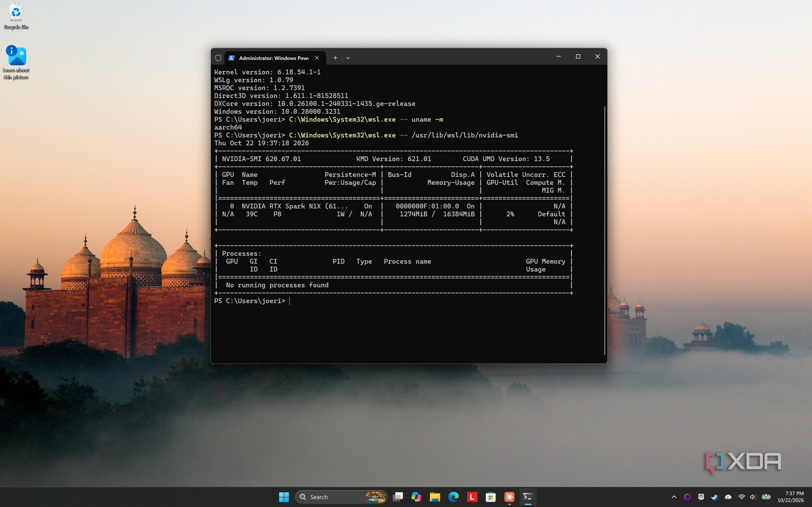The height and width of the screenshot is (507, 812).
Task: Click the 'aarch64' output text
Action: pyautogui.click(x=228, y=127)
